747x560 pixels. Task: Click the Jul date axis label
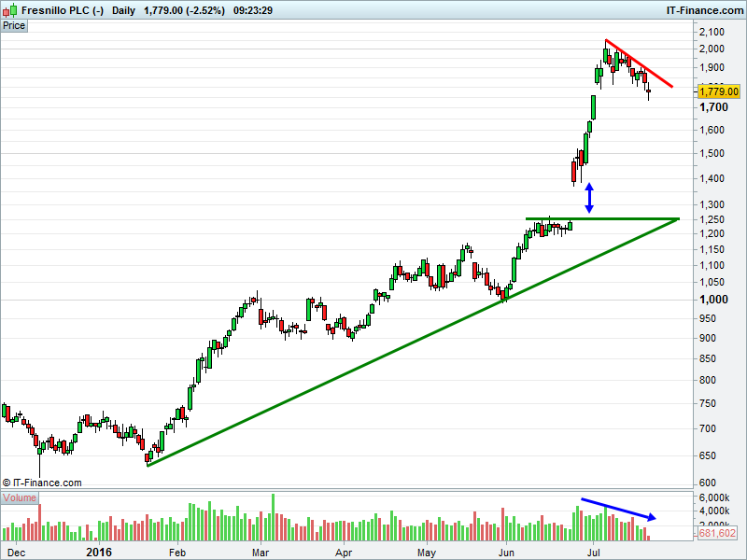593,553
